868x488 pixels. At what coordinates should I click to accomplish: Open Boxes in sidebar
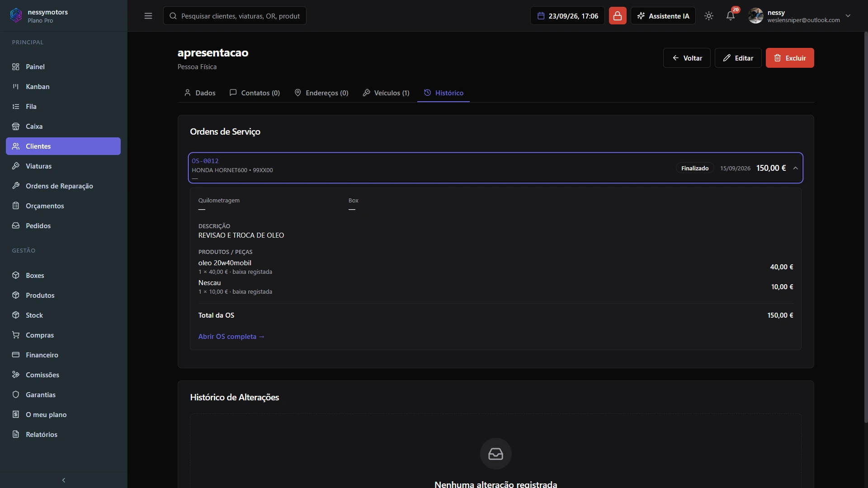63,276
